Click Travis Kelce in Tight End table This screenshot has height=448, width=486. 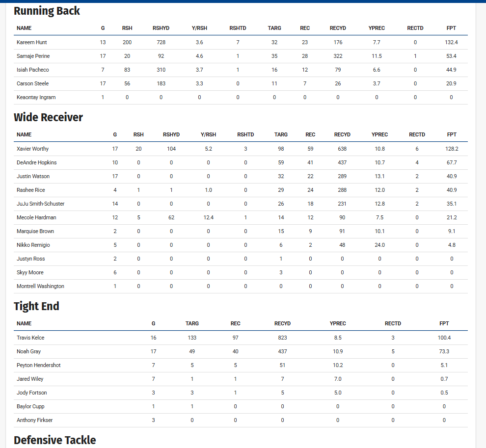[30, 338]
